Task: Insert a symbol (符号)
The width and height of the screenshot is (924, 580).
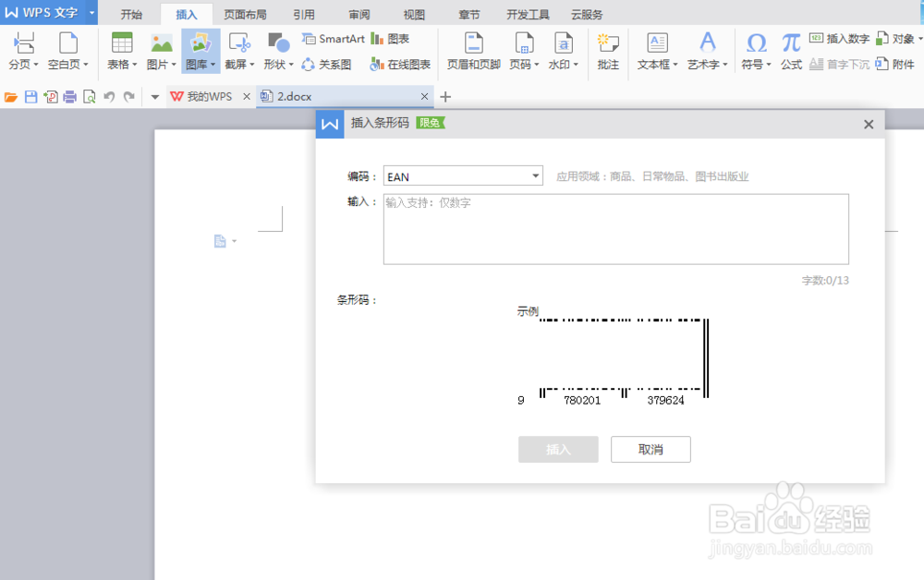Action: point(756,51)
